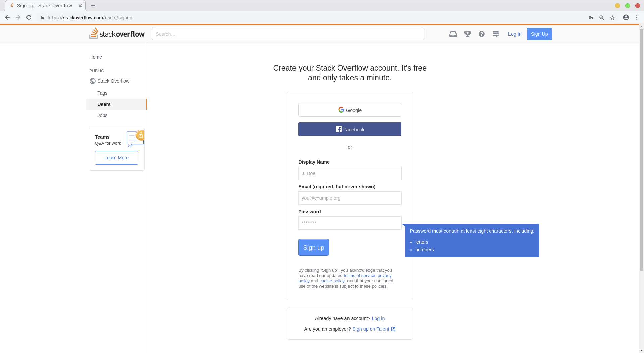Viewport: 644px width, 353px height.
Task: Click the browser address bar URL
Action: pyautogui.click(x=90, y=18)
